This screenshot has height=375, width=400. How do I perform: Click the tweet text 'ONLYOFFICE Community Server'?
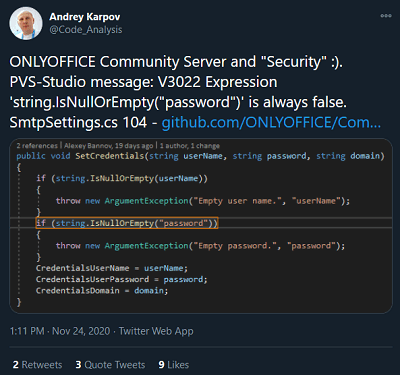tap(118, 62)
